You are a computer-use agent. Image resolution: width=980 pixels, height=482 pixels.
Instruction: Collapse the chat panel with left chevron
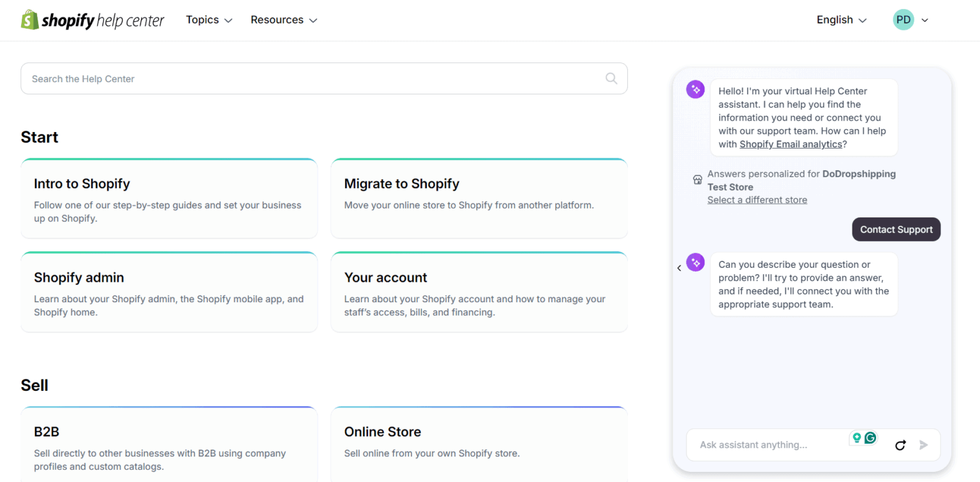click(x=679, y=268)
